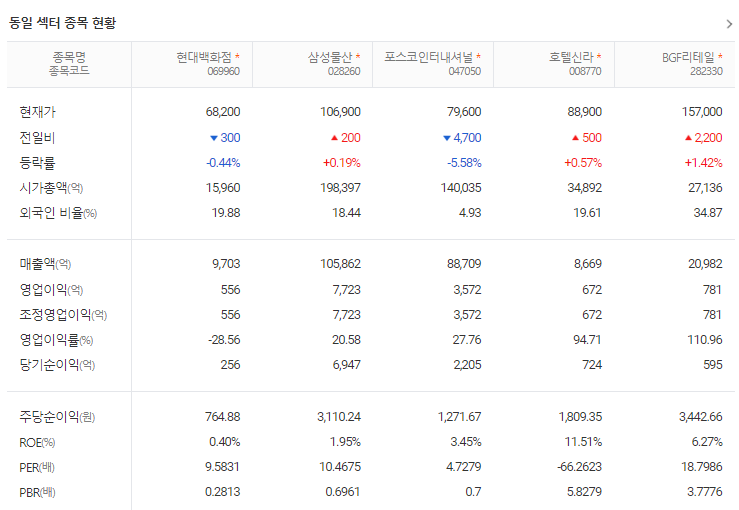Select current price 88,900

(x=585, y=112)
